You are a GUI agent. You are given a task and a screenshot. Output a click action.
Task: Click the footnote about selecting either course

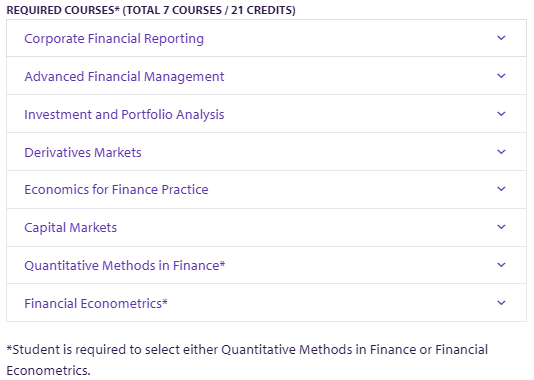[247, 360]
